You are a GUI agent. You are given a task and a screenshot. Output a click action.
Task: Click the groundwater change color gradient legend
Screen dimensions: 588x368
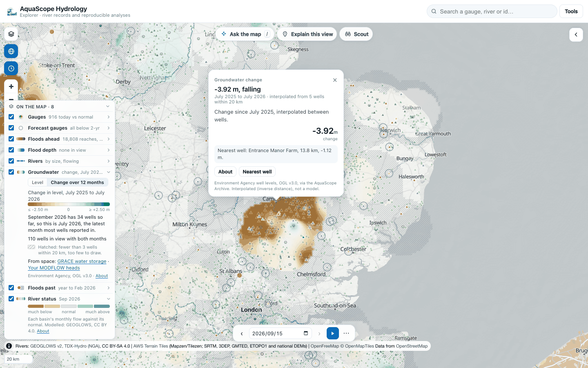pyautogui.click(x=69, y=204)
